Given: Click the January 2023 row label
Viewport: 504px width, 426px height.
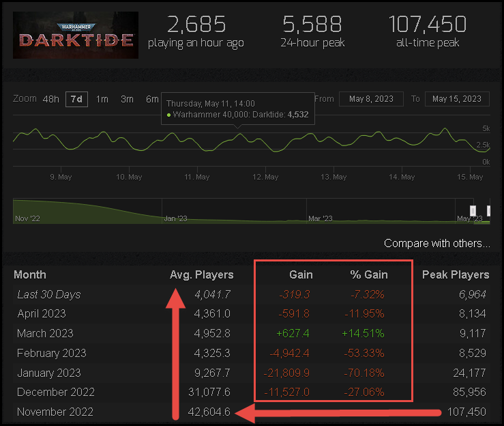Looking at the screenshot, I should (49, 373).
